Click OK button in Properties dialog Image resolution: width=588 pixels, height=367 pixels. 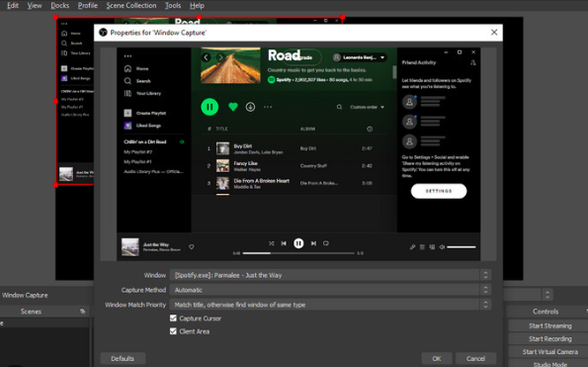pos(437,359)
